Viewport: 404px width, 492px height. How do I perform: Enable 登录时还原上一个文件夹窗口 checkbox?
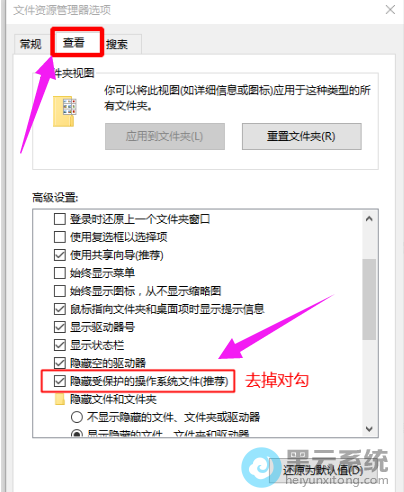point(60,219)
